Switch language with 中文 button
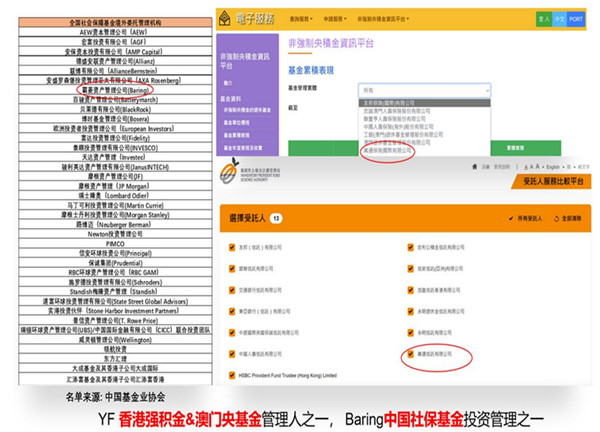The height and width of the screenshot is (432, 600). point(559,19)
